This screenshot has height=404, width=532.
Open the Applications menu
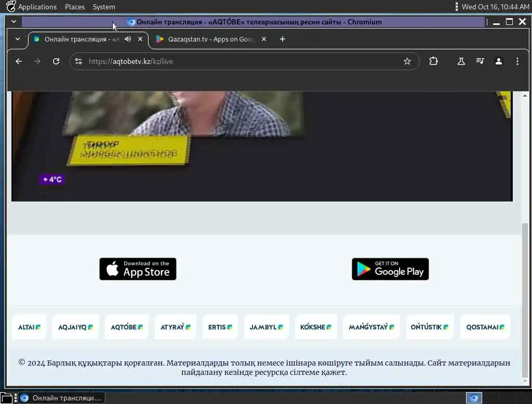point(37,7)
